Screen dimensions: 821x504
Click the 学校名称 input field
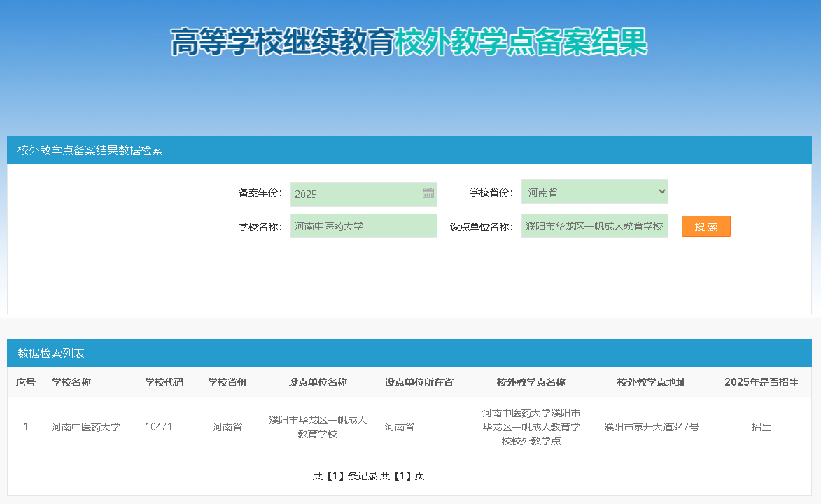pyautogui.click(x=363, y=226)
